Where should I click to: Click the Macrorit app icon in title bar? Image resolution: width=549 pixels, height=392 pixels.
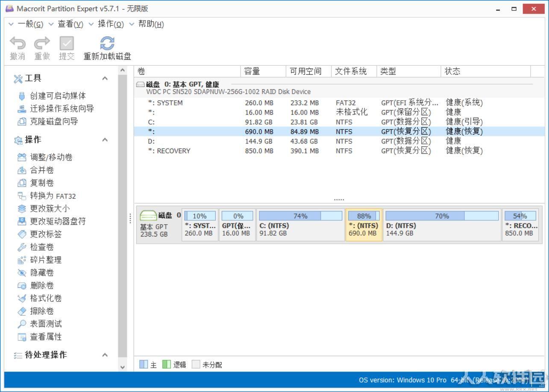point(9,9)
